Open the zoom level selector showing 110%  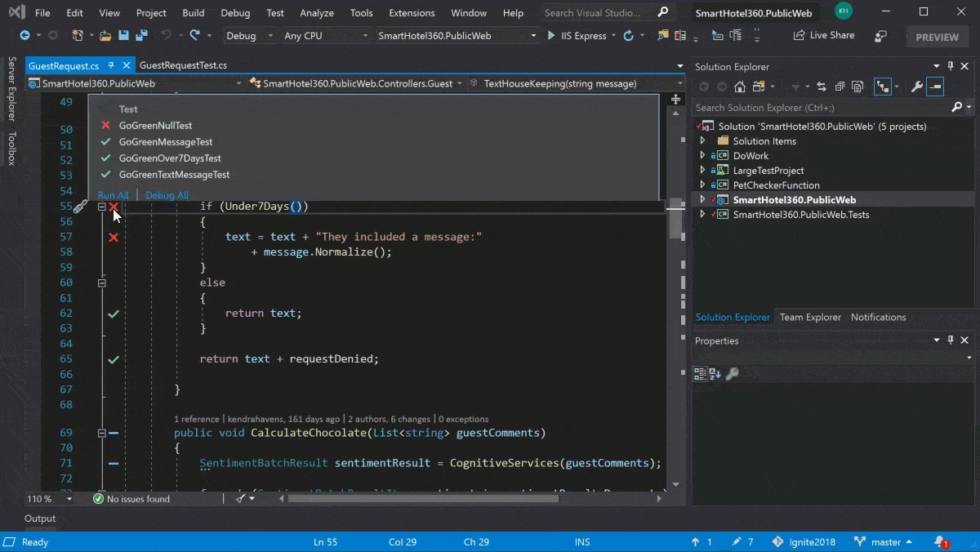[x=49, y=498]
